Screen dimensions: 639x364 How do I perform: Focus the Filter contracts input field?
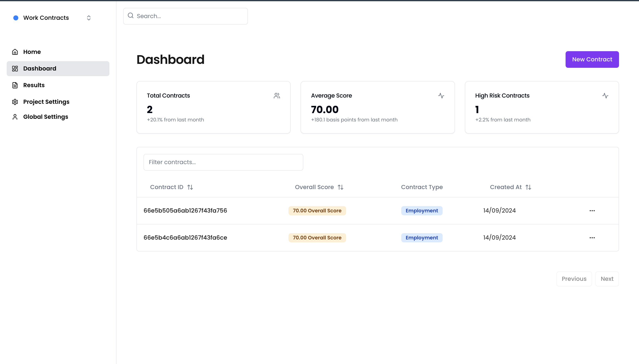[223, 162]
